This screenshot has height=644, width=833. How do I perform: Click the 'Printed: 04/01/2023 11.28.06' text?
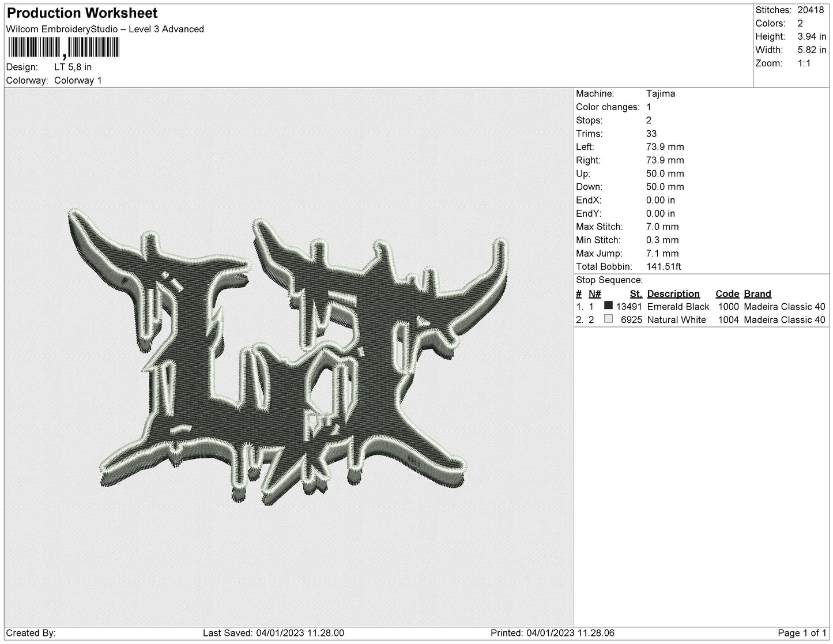[552, 632]
